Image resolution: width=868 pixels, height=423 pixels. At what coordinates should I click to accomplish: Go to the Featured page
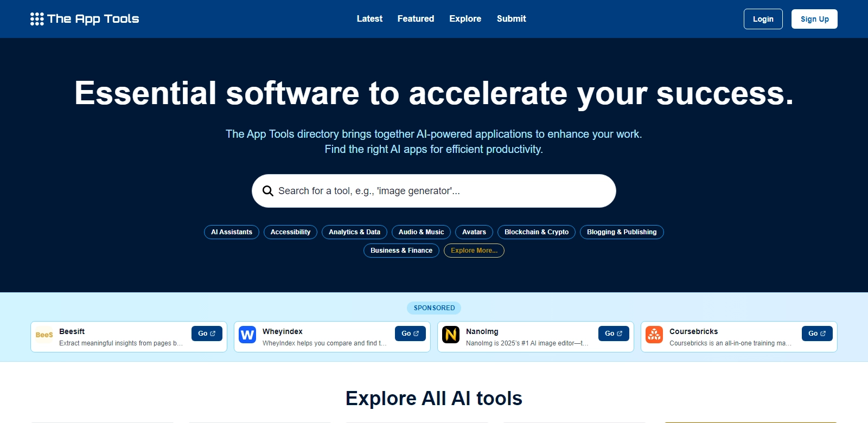pyautogui.click(x=416, y=18)
